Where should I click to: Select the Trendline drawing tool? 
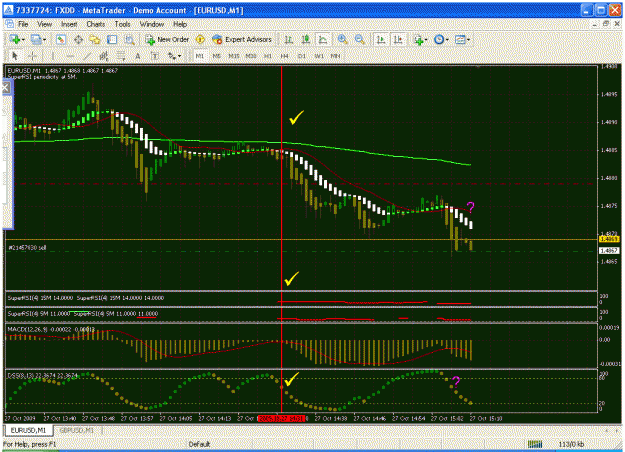pos(87,56)
